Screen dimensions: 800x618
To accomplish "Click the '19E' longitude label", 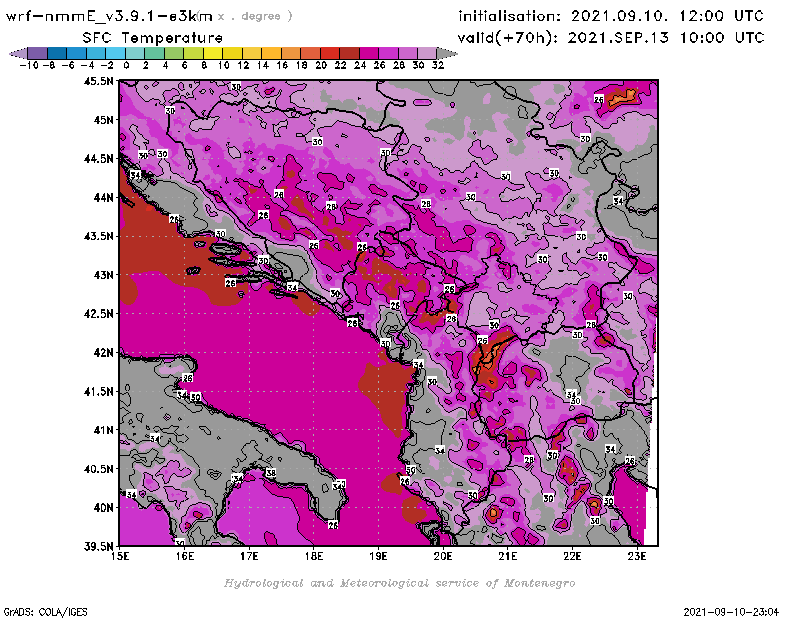I will 379,556.
